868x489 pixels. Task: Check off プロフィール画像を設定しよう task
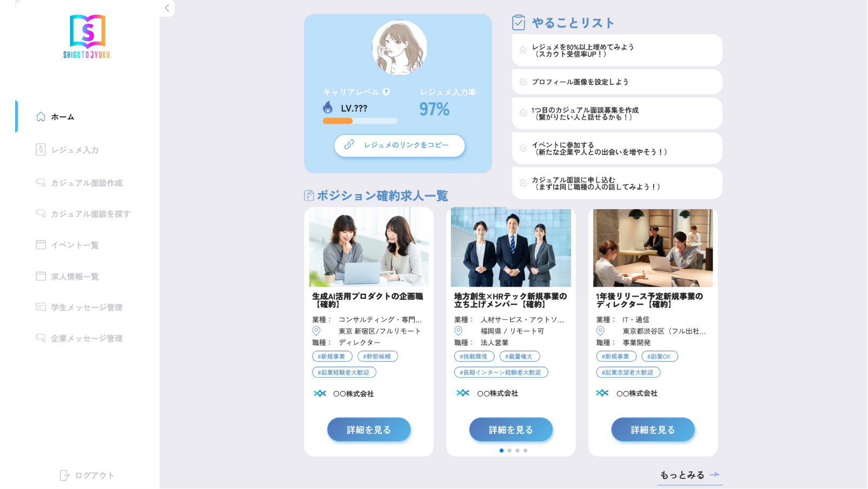pos(524,82)
